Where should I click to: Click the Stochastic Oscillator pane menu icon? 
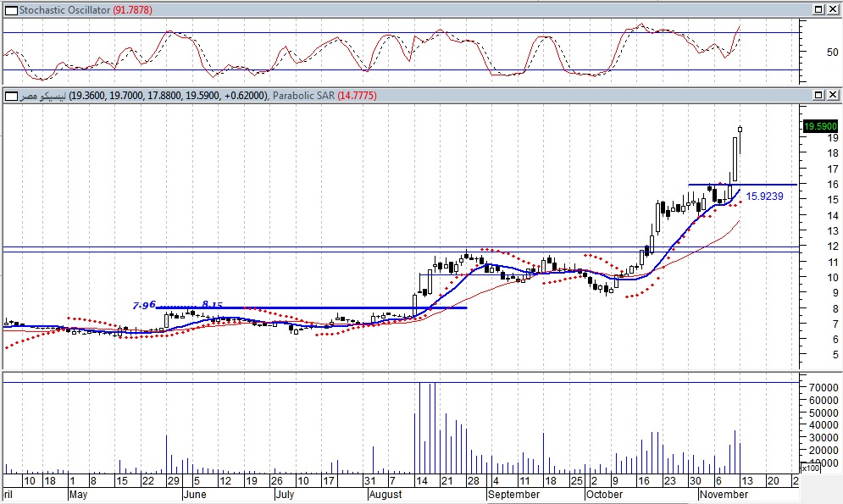point(9,9)
